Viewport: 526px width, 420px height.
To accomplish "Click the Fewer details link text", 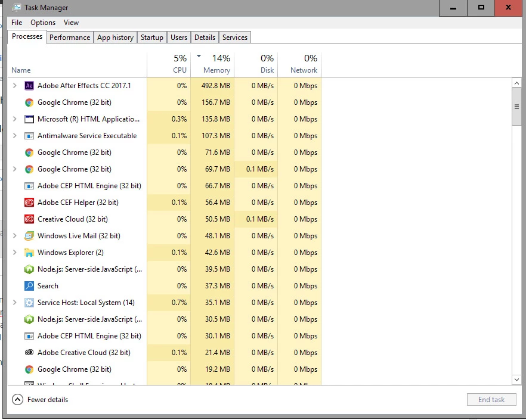I will coord(48,400).
